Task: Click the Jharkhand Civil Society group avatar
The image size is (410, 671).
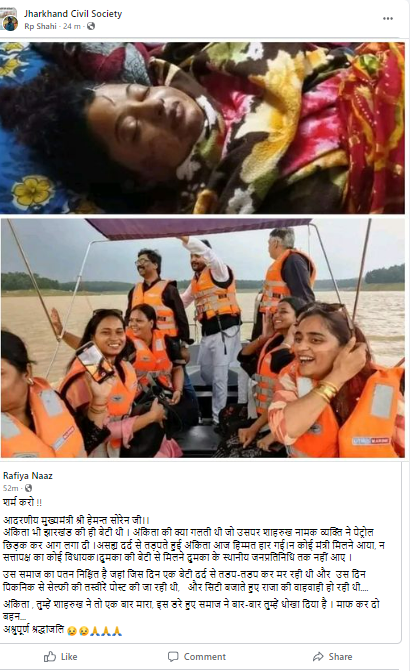Action: 9,19
